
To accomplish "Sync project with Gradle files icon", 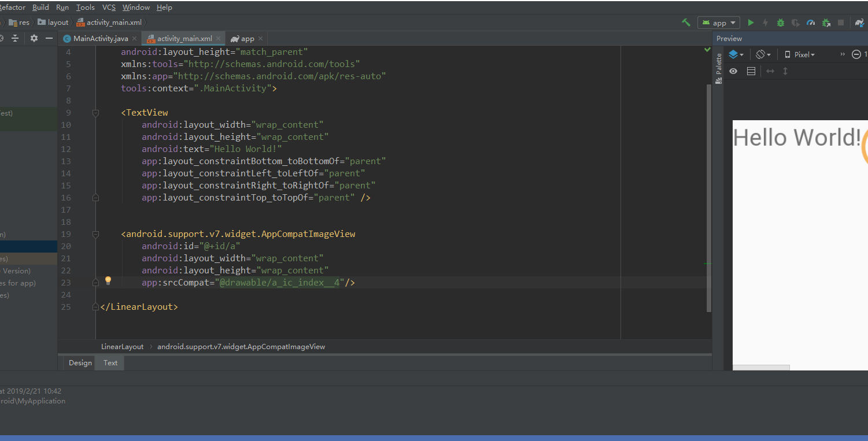I will coord(860,23).
